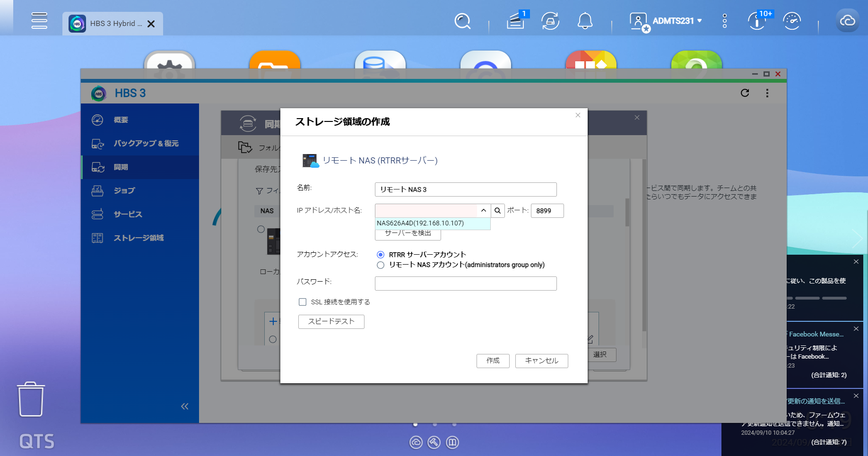Screen dimensions: 868x456
Task: Collapse the HBS sidebar with double chevron
Action: pyautogui.click(x=185, y=406)
